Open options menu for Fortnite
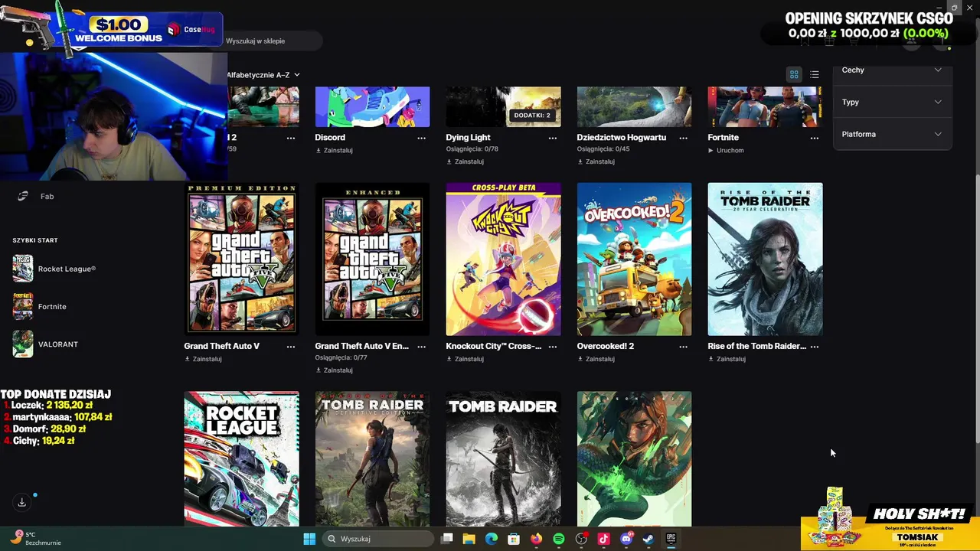Image resolution: width=980 pixels, height=551 pixels. [x=814, y=138]
